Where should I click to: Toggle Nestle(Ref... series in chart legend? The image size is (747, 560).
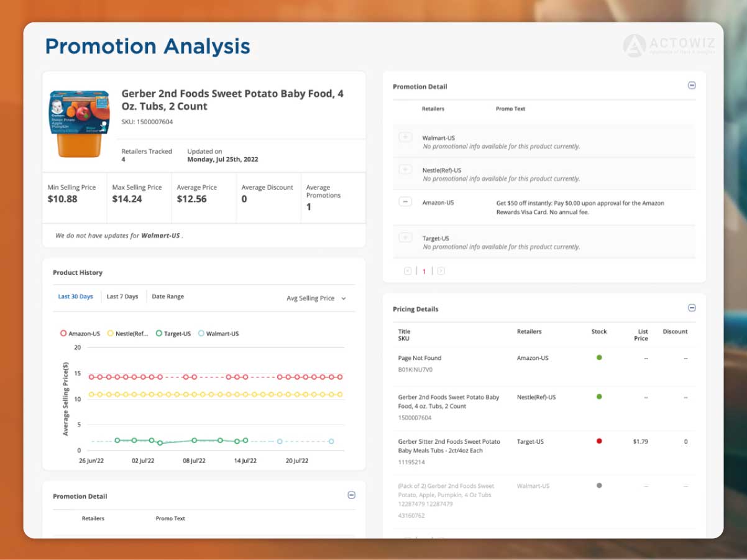pos(128,334)
